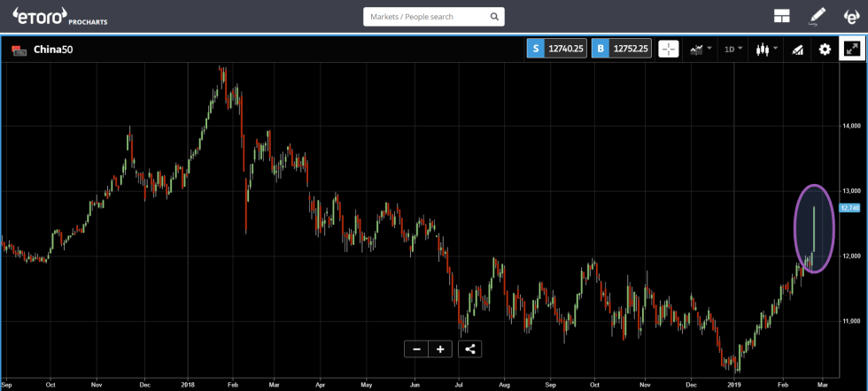
Task: Share the chart via share icon
Action: click(x=470, y=349)
